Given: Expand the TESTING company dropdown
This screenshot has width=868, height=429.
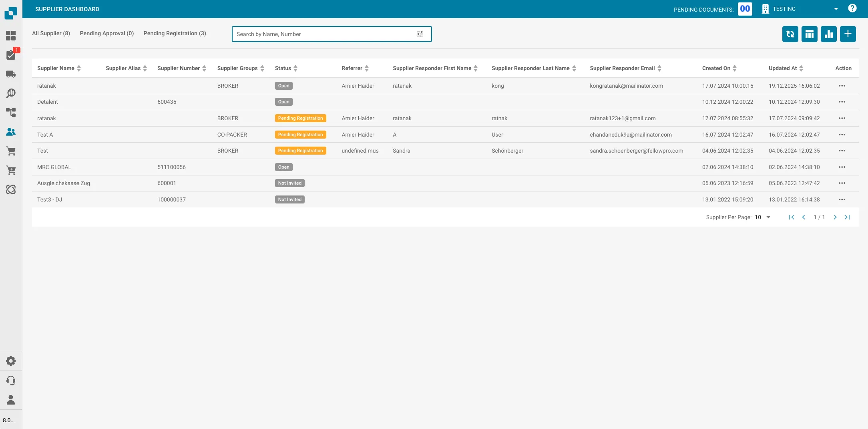Looking at the screenshot, I should [x=836, y=9].
